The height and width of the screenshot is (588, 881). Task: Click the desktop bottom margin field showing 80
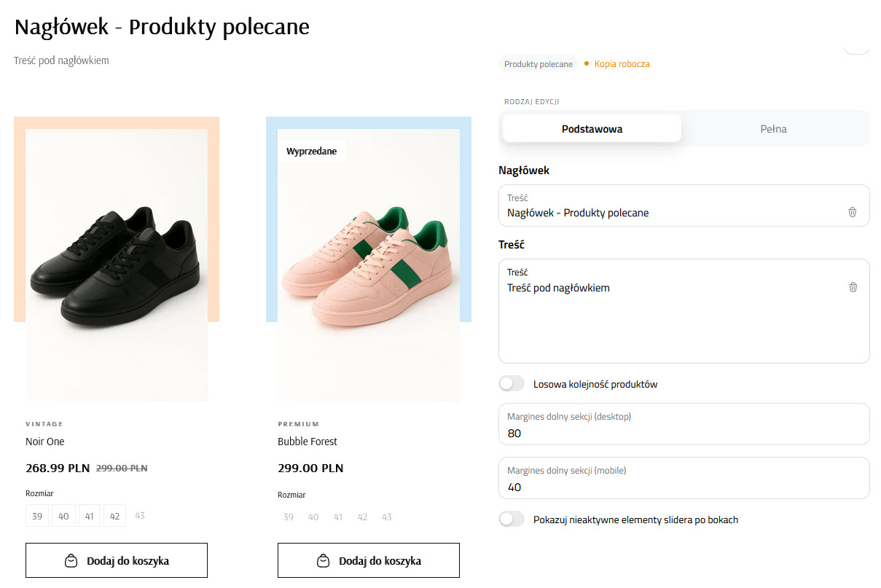click(684, 424)
